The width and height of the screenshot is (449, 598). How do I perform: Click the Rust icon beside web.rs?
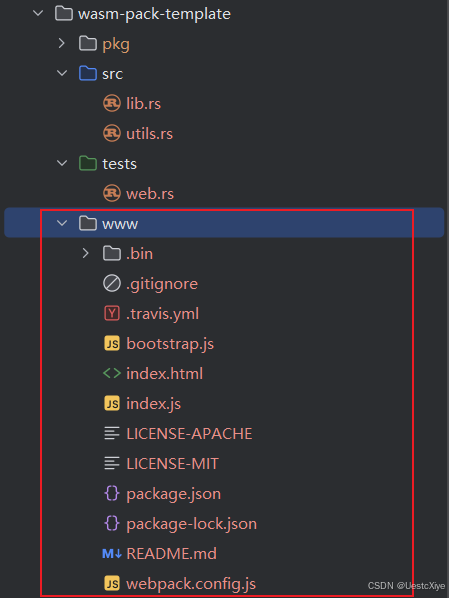(112, 193)
